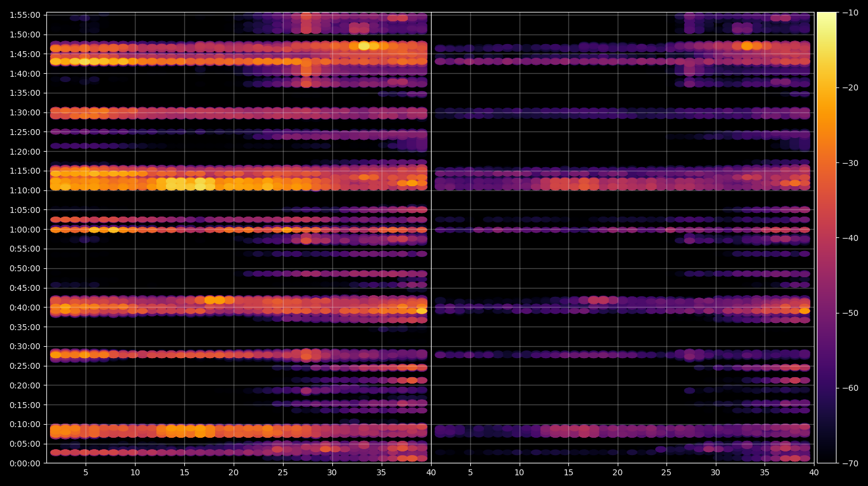Click the 0:15:00 time axis label
868x486 pixels.
click(25, 405)
